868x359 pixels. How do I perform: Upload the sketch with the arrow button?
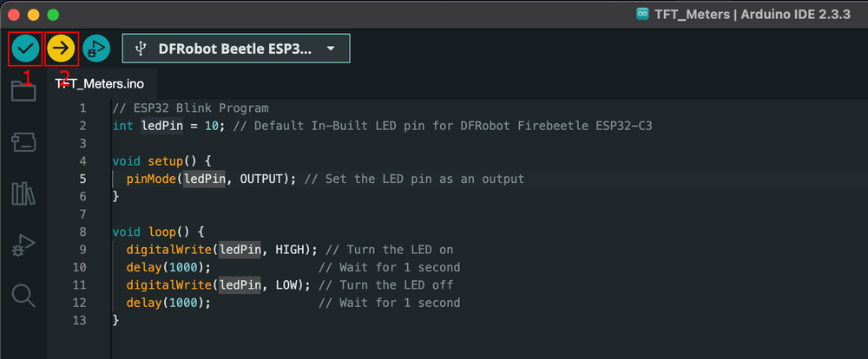pyautogui.click(x=61, y=49)
